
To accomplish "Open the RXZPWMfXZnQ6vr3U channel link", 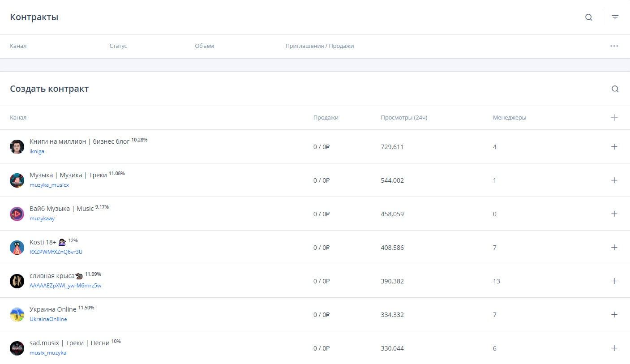I will [56, 252].
